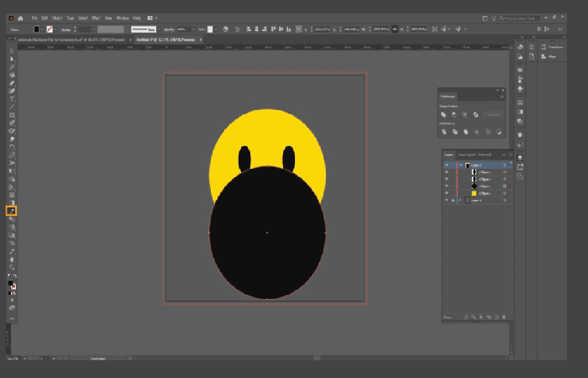Open the File menu
Viewport: 588px width, 378px height.
34,18
